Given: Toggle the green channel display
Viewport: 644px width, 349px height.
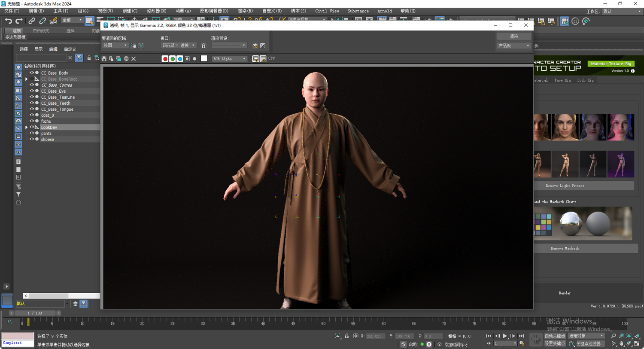Looking at the screenshot, I should pos(173,59).
